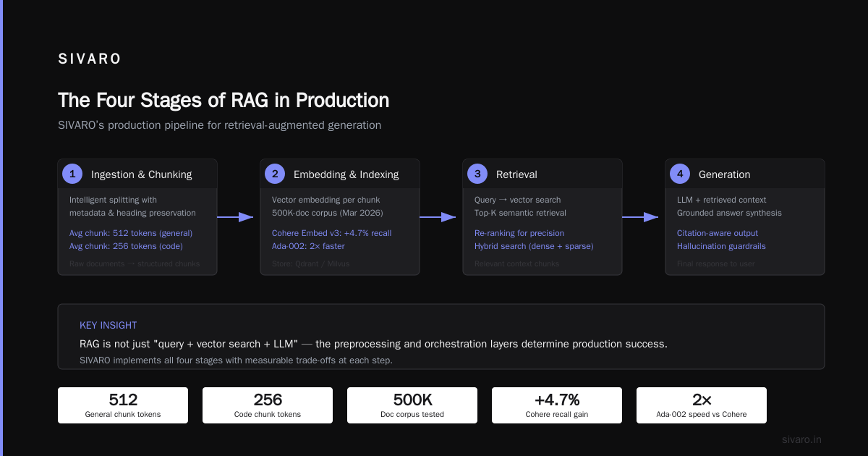The image size is (868, 456).
Task: Click the 500K Doc corpus tested tile
Action: (412, 405)
